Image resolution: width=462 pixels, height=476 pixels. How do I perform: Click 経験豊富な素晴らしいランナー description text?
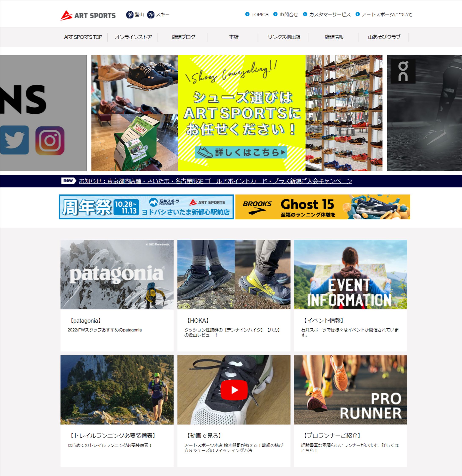tap(350, 448)
